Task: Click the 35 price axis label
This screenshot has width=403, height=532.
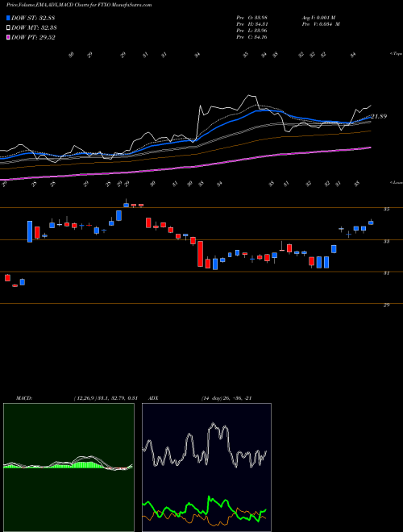Action: click(x=386, y=210)
